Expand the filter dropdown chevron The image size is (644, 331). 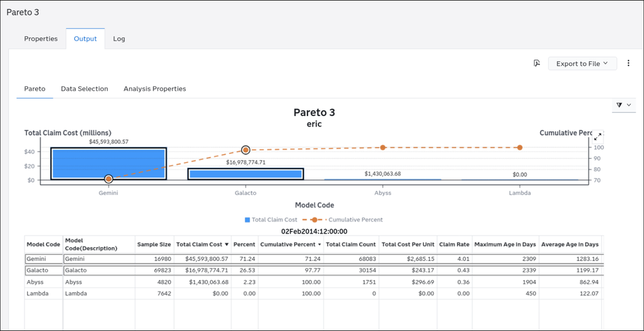tap(629, 105)
